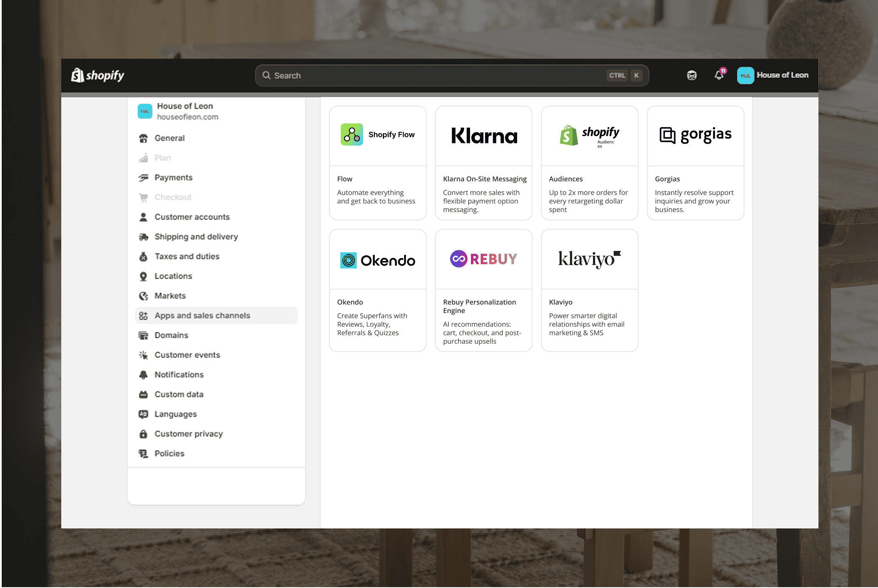Image resolution: width=878 pixels, height=588 pixels.
Task: Click the Customer privacy lock icon
Action: [143, 434]
